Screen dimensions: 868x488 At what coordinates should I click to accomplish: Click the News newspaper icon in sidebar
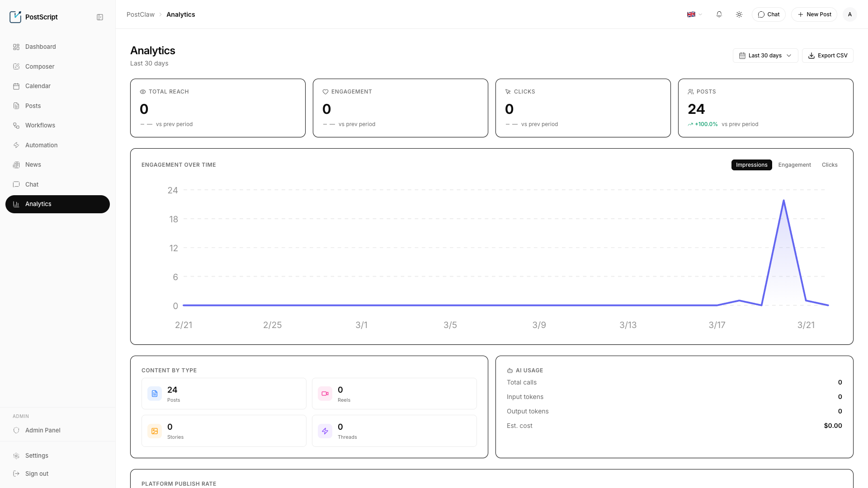16,165
